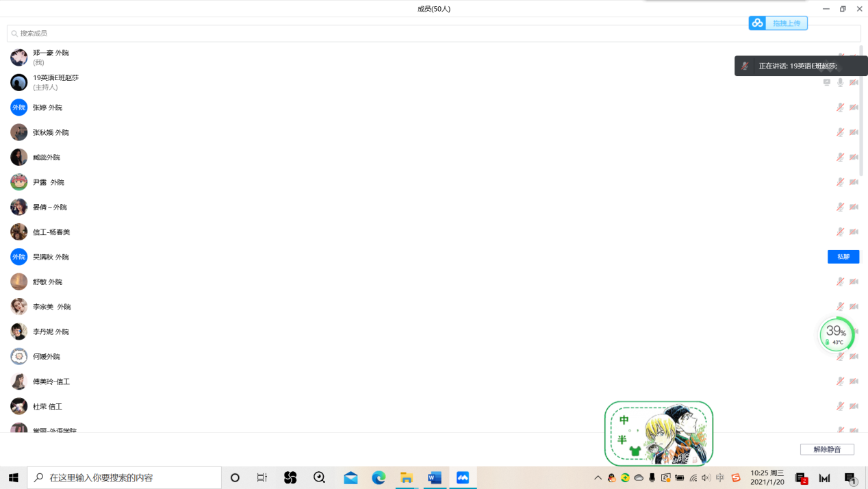
Task: Open Tencent Meeting from the taskbar
Action: click(x=463, y=477)
